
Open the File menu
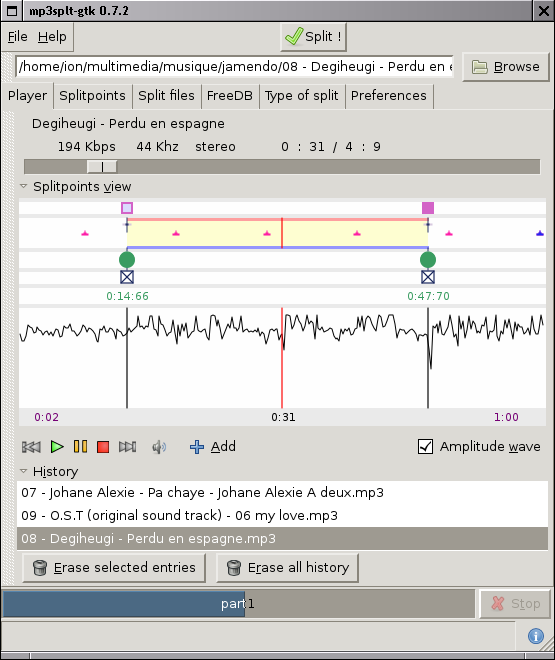click(18, 37)
